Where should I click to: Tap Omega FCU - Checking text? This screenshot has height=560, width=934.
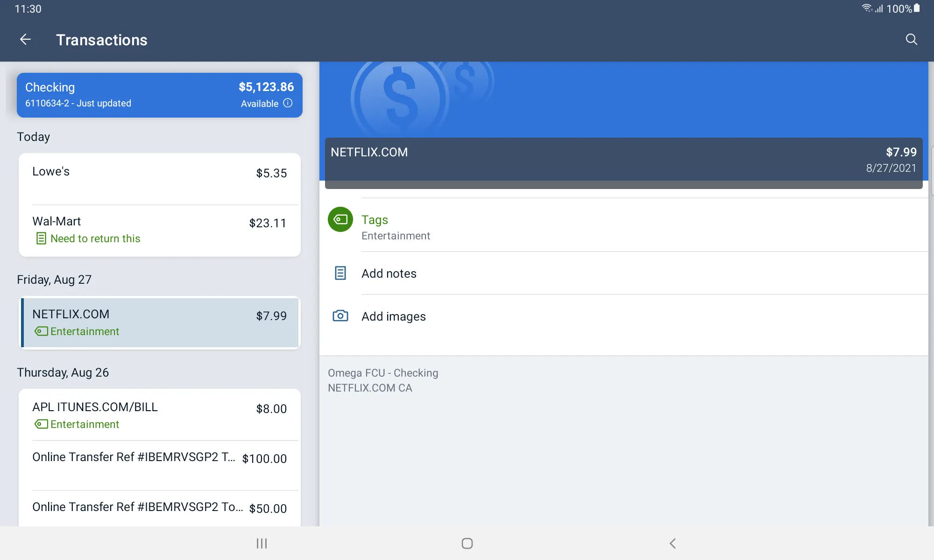383,373
